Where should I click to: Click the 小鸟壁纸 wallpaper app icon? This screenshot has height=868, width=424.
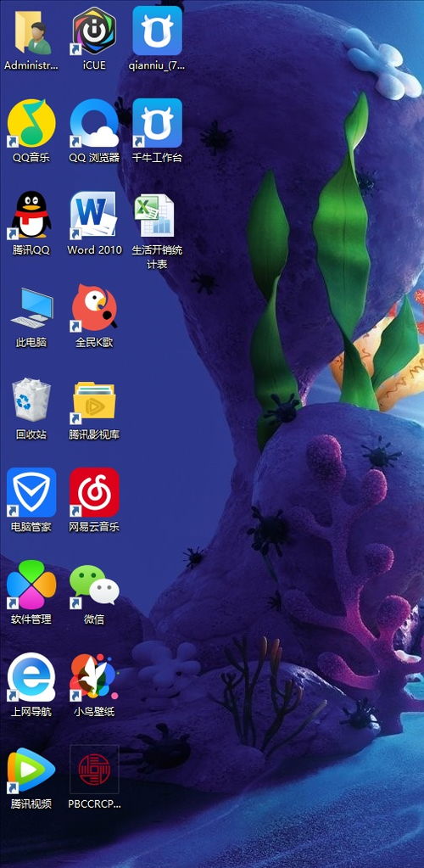coord(94,676)
